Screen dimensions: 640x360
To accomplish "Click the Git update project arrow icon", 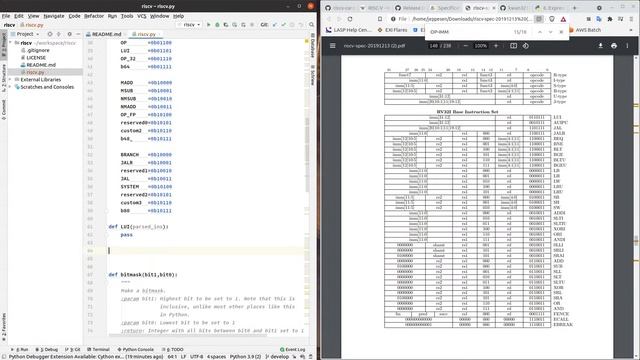I will point(275,25).
